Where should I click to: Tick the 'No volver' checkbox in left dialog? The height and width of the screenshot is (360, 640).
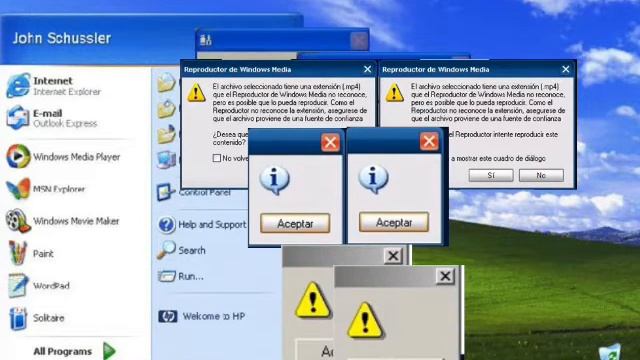(217, 158)
